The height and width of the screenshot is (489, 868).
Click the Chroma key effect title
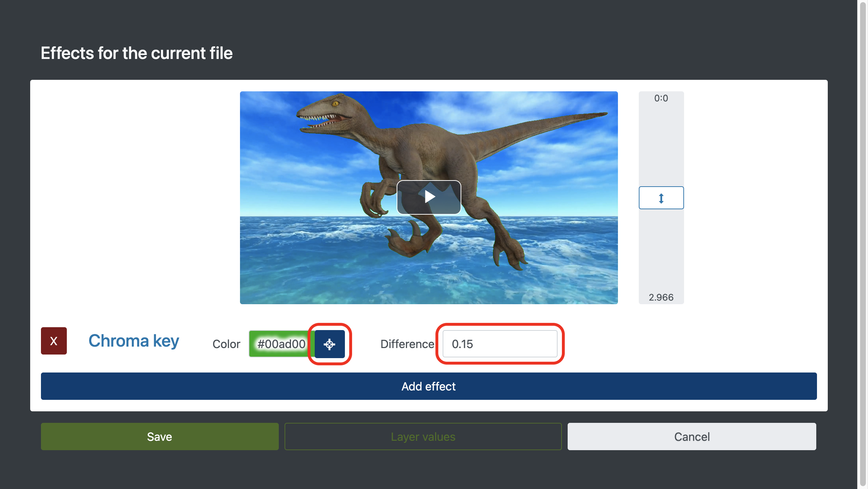click(x=134, y=341)
